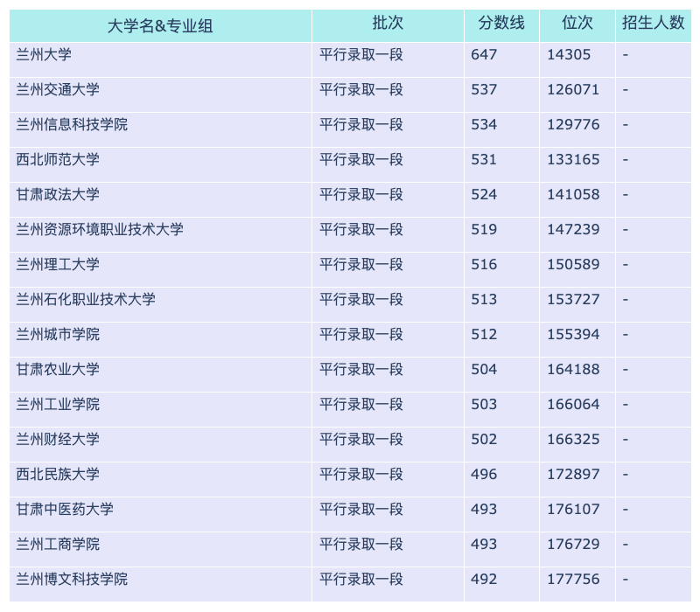This screenshot has width=700, height=612.
Task: Select the rank value 147239
Action: pyautogui.click(x=573, y=229)
